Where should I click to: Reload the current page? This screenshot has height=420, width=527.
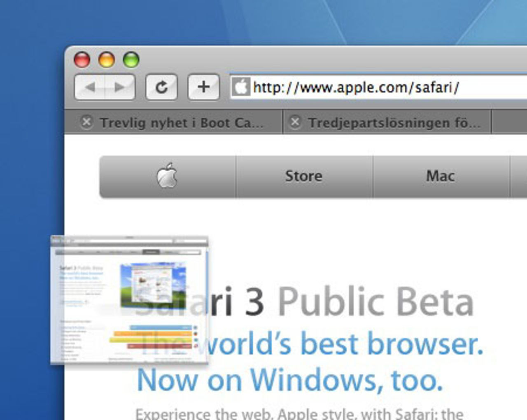161,87
